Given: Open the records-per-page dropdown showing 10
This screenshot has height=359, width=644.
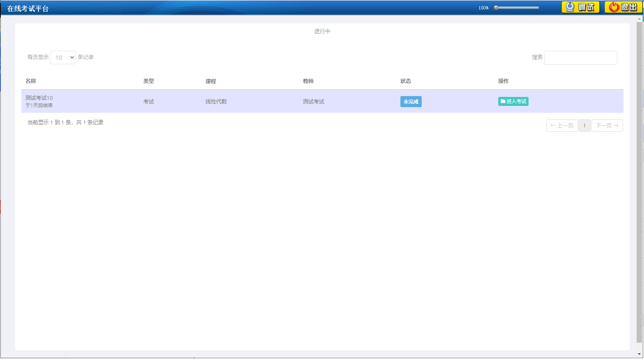Looking at the screenshot, I should pyautogui.click(x=63, y=58).
